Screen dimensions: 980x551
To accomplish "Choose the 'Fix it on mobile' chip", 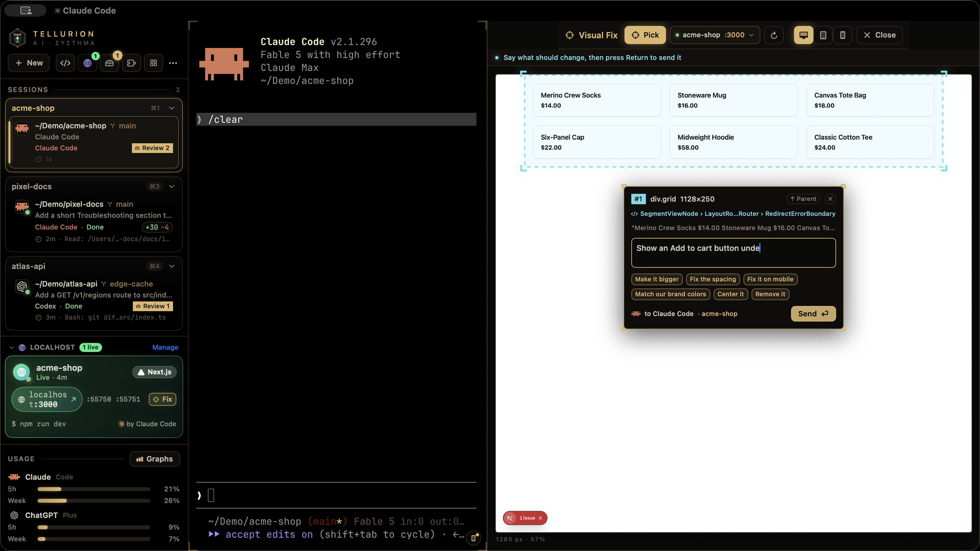I will pos(770,279).
